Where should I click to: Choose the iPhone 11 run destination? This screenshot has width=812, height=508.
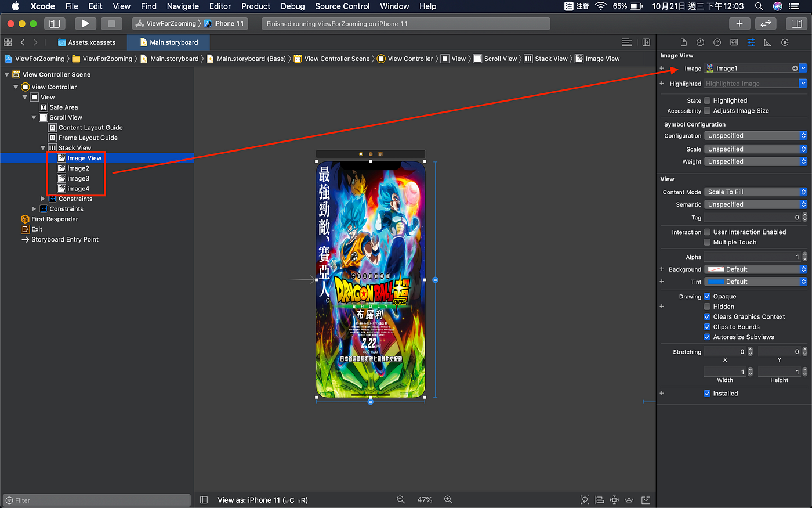(224, 23)
